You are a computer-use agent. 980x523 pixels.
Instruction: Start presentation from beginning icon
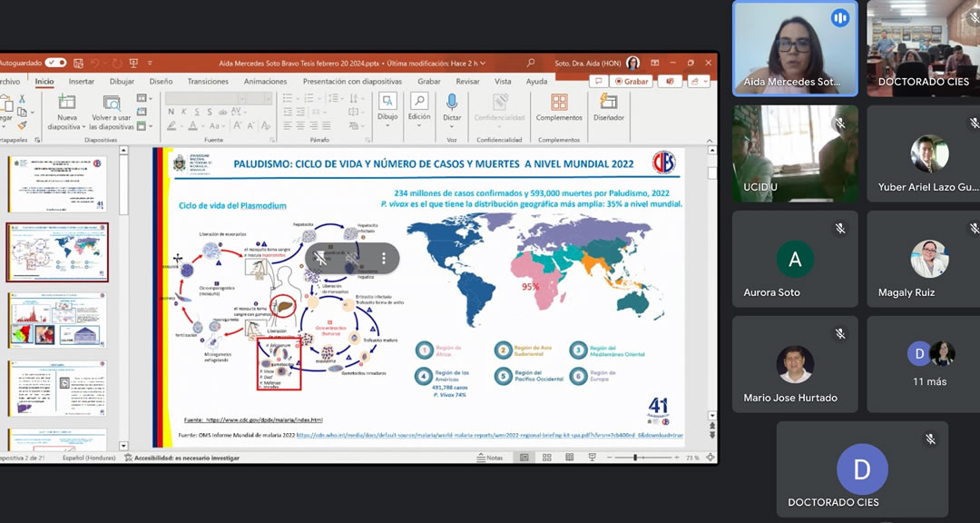tap(133, 63)
